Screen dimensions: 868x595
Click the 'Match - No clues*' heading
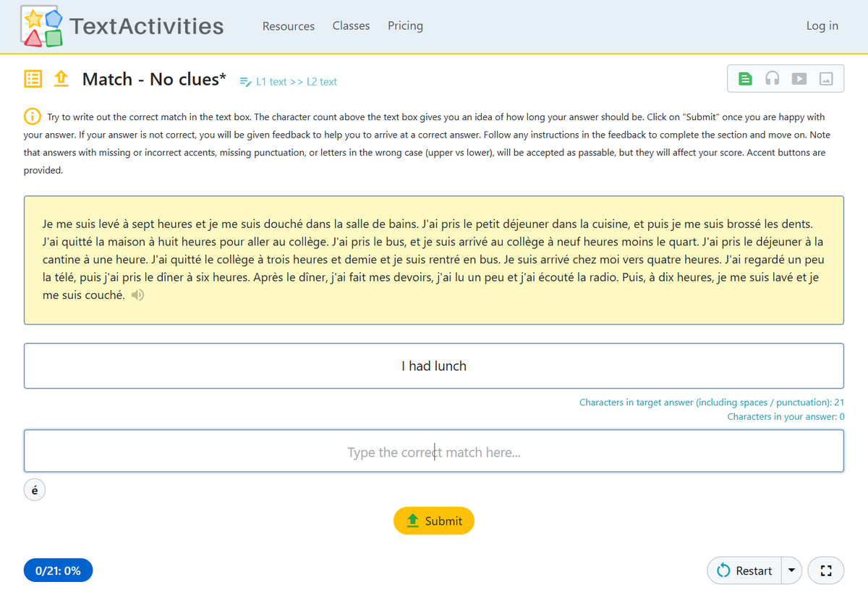154,79
